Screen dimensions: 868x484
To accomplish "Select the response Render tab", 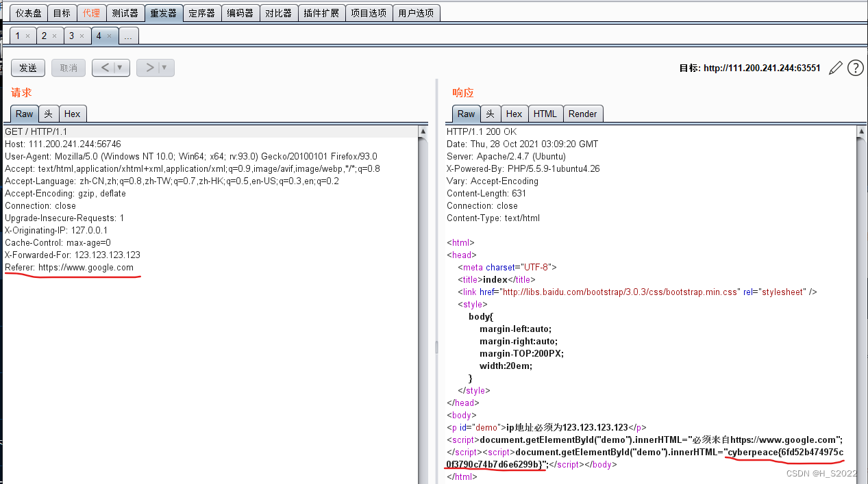I will click(x=583, y=114).
